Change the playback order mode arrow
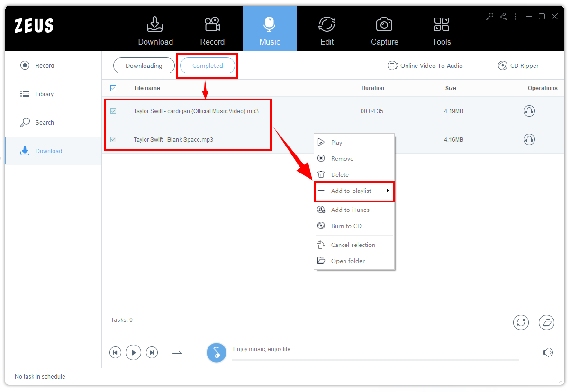The image size is (570, 392). (177, 353)
